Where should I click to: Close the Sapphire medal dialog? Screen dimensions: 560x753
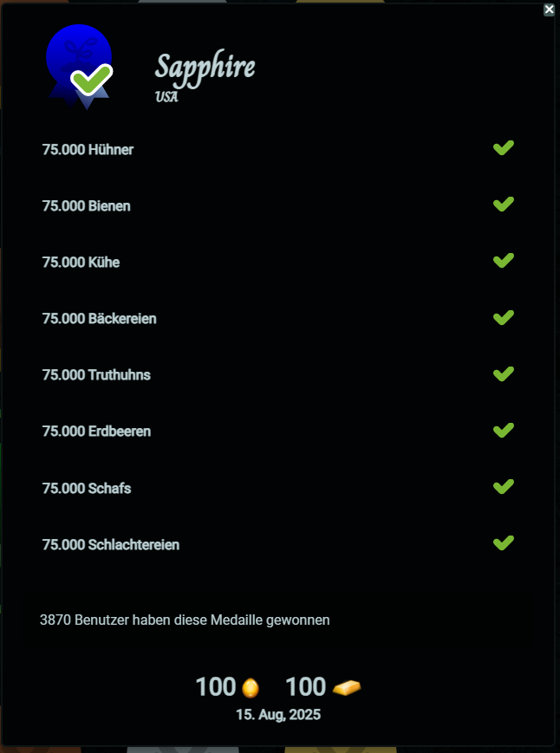tap(549, 10)
